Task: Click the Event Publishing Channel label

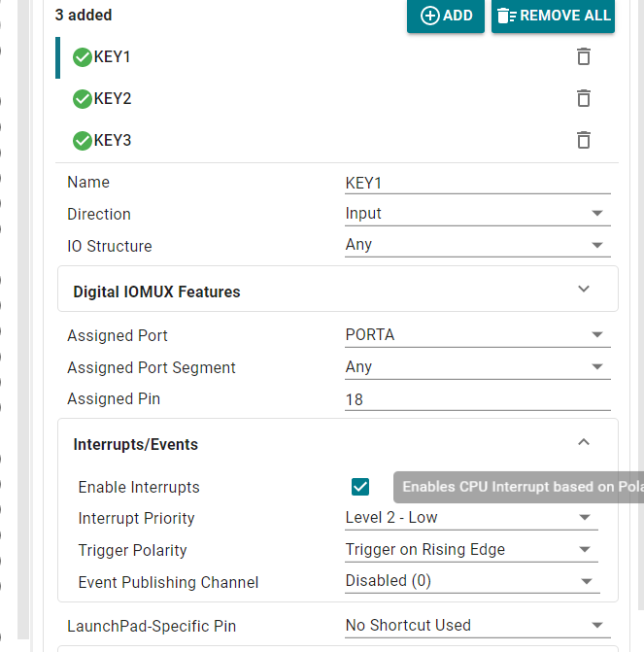Action: (x=168, y=583)
